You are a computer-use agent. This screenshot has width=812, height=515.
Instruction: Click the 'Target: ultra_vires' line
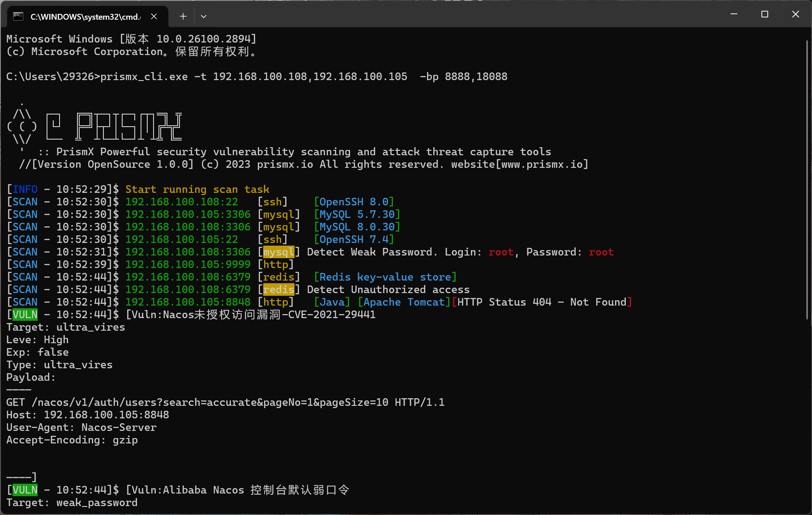coord(66,328)
